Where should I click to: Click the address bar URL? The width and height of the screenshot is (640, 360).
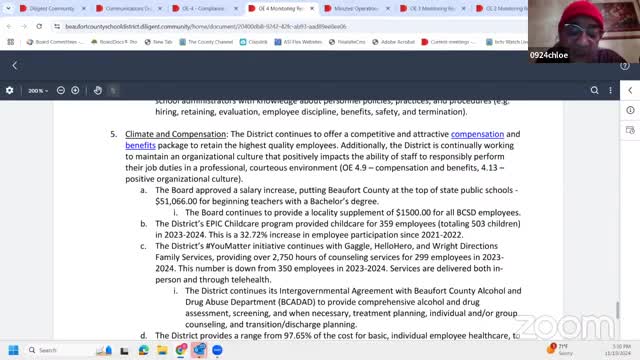[x=206, y=27]
